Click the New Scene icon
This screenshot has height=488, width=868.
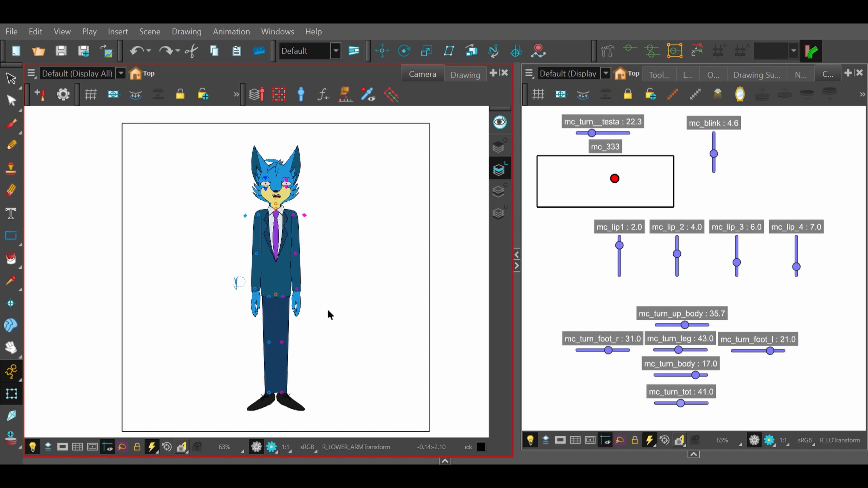tap(16, 51)
